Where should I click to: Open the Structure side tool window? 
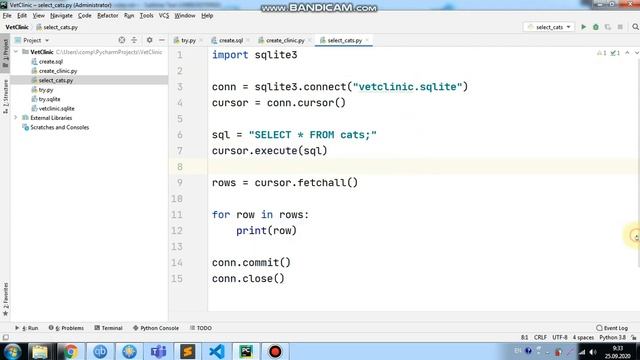click(5, 97)
